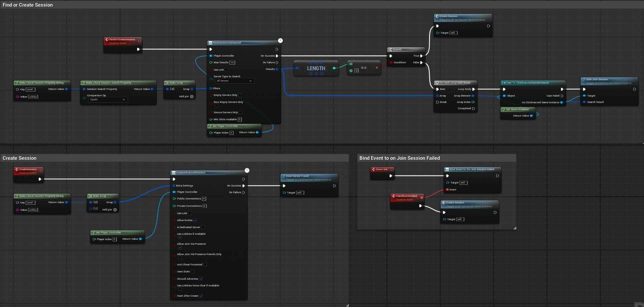The image size is (644, 307).
Task: Toggle the Is Dedicated Server checkbox
Action: pos(203,227)
